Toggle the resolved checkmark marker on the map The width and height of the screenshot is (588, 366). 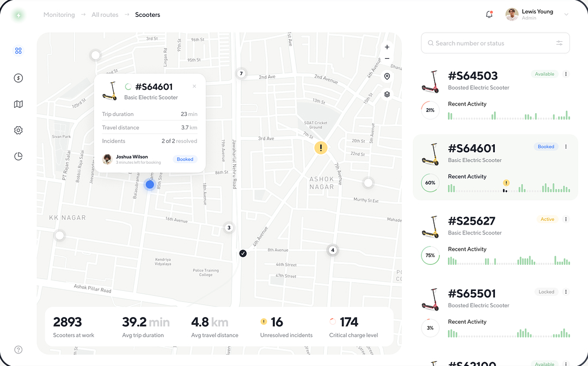click(243, 253)
